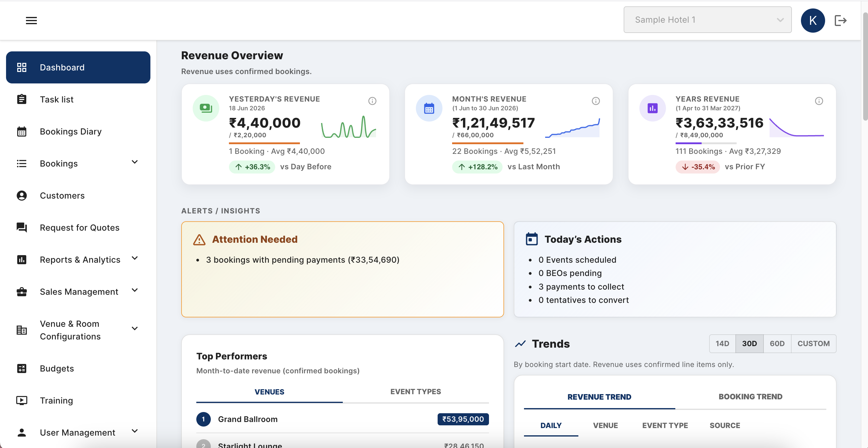
Task: Click Yesterday's Revenue sparkline chart
Action: tap(349, 127)
